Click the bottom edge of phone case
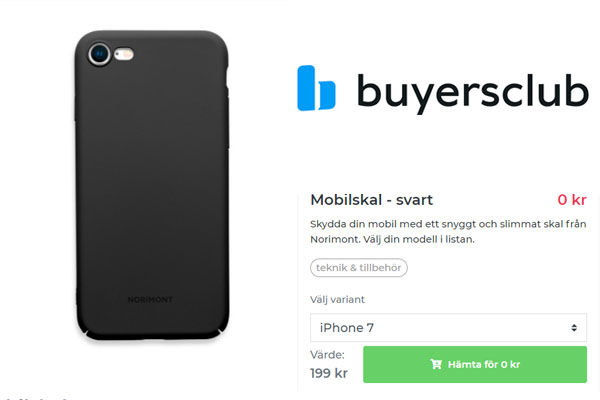This screenshot has height=400, width=600. (153, 337)
